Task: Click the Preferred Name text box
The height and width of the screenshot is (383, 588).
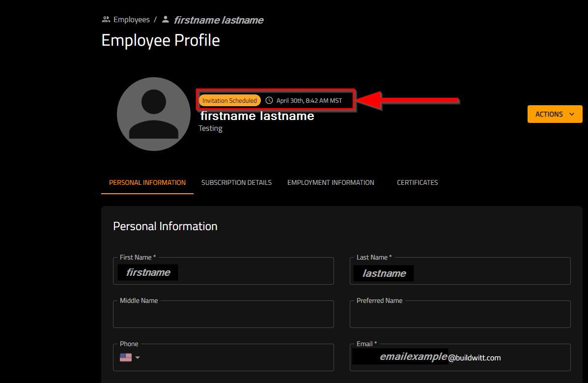Action: click(x=460, y=316)
